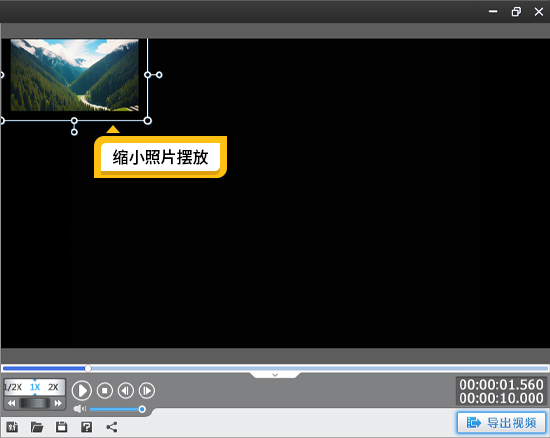Expand the panel with the chevron below timeline
The image size is (550, 438).
(x=275, y=375)
